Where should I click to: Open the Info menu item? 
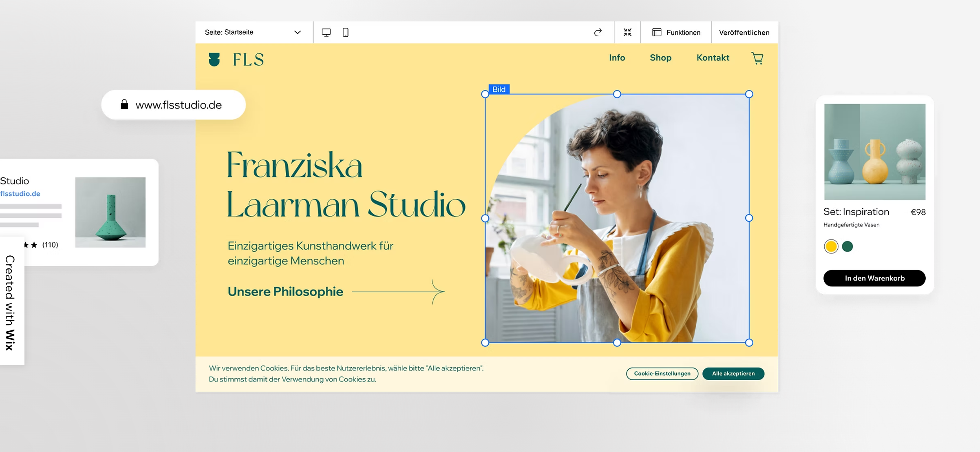pos(617,58)
